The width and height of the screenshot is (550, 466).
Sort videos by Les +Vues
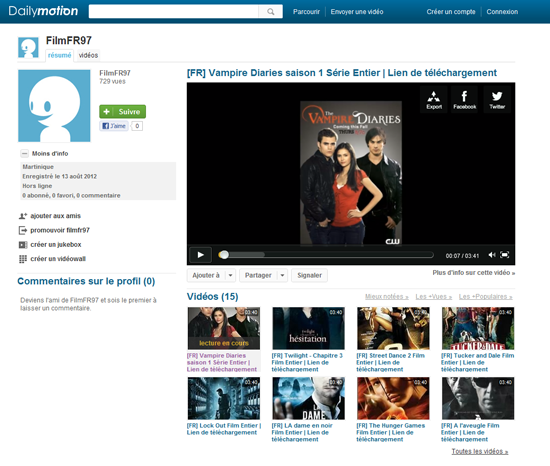(434, 297)
